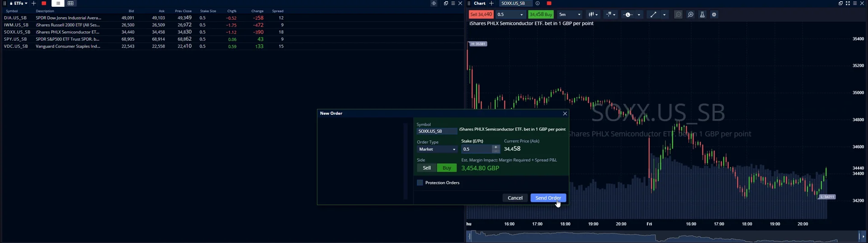Screen dimensions: 868x243
Task: Open the 5m timeframe dropdown
Action: click(570, 14)
